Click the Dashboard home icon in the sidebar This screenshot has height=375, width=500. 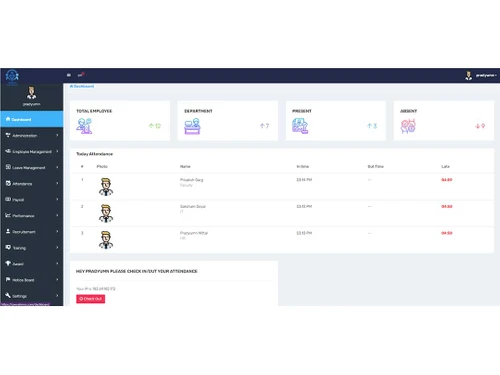tap(8, 119)
